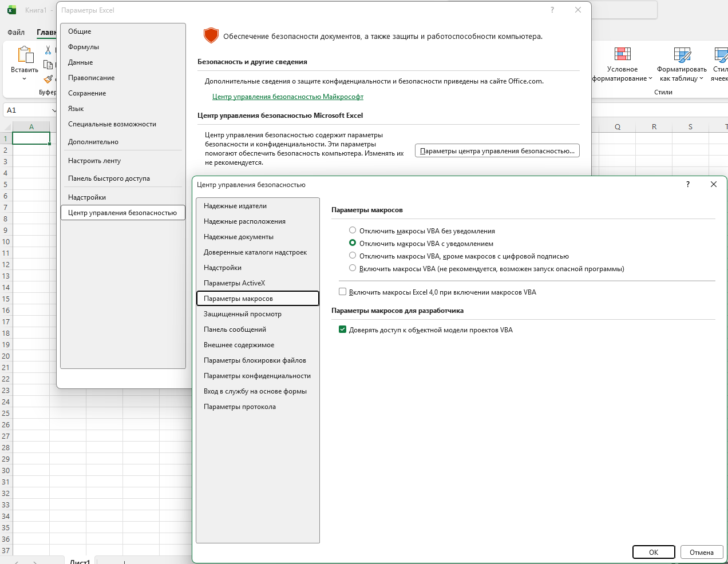Image resolution: width=728 pixels, height=564 pixels.
Task: Open the Файл menu tab
Action: [x=16, y=32]
